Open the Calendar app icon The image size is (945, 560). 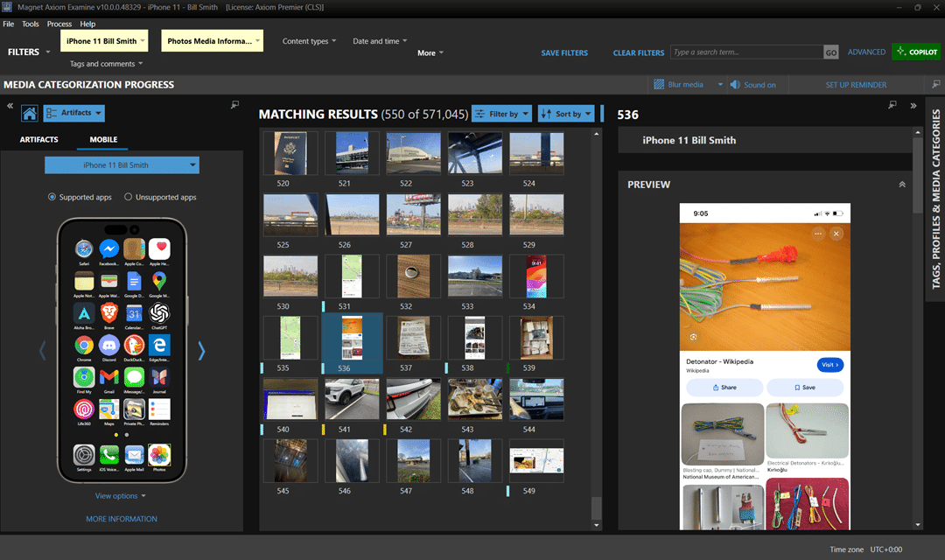(x=135, y=313)
